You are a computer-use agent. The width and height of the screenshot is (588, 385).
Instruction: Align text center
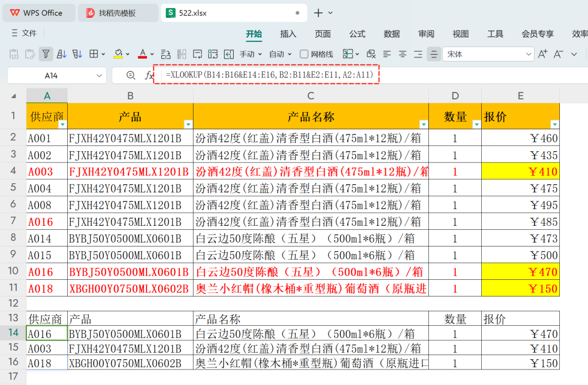coord(403,55)
